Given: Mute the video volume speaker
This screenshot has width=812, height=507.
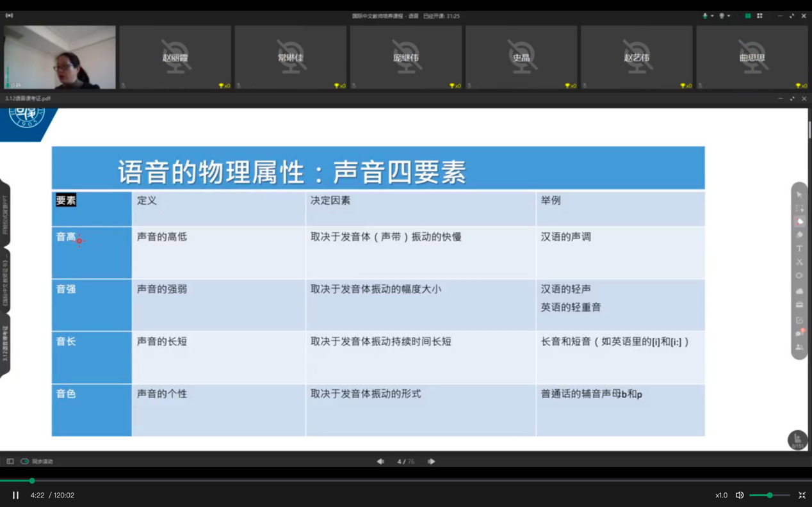Looking at the screenshot, I should pyautogui.click(x=740, y=495).
